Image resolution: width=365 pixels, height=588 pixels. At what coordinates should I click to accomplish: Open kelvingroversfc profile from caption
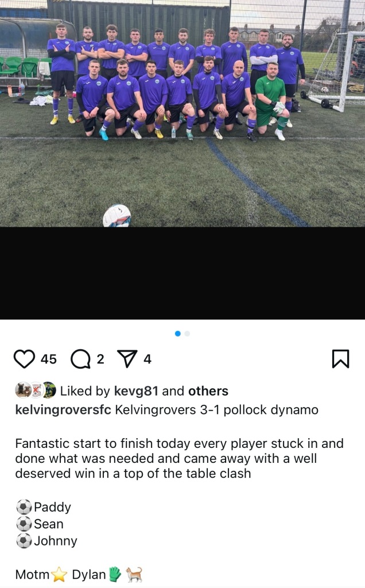(63, 410)
